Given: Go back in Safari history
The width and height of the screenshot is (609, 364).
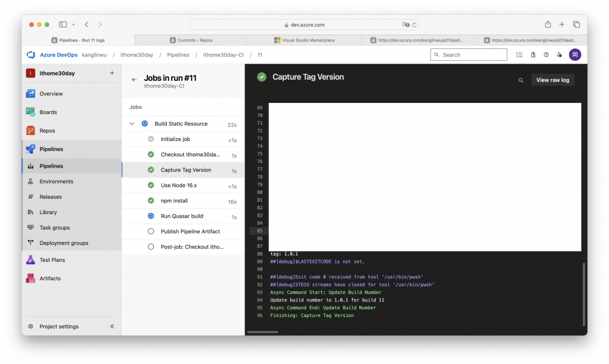Looking at the screenshot, I should 87,24.
